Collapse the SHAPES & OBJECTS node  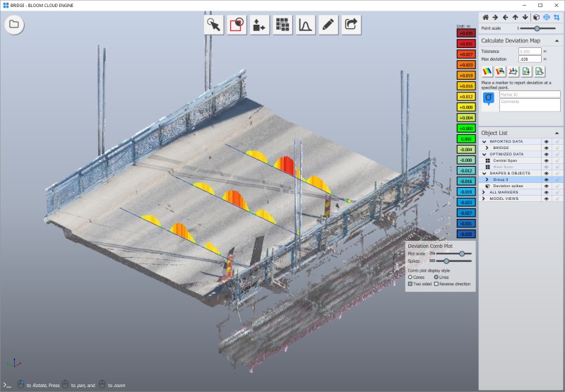point(484,173)
